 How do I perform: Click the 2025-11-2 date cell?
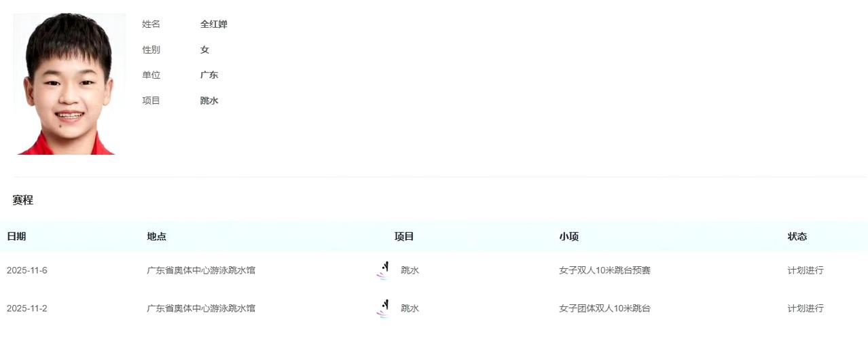tap(27, 308)
